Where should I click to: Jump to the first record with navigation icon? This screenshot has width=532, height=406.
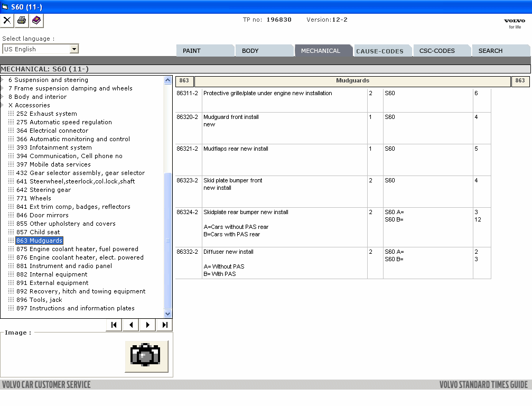pos(114,325)
